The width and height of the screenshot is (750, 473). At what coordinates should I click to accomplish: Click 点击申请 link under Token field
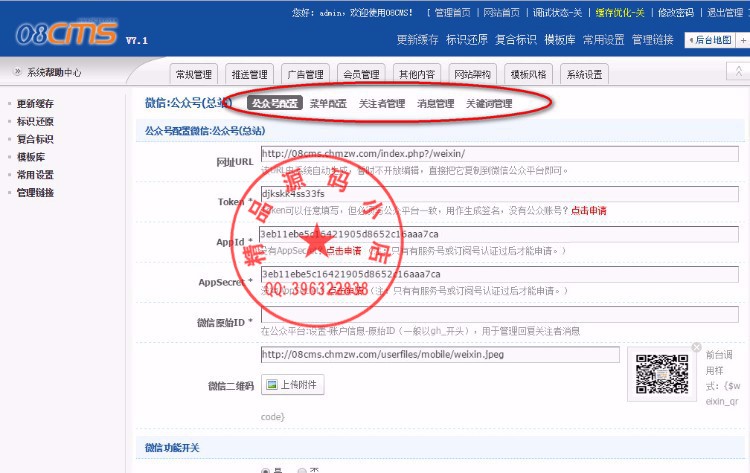coord(588,210)
